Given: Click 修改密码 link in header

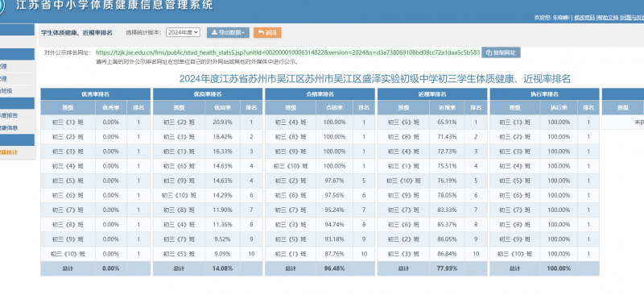Looking at the screenshot, I should (584, 17).
